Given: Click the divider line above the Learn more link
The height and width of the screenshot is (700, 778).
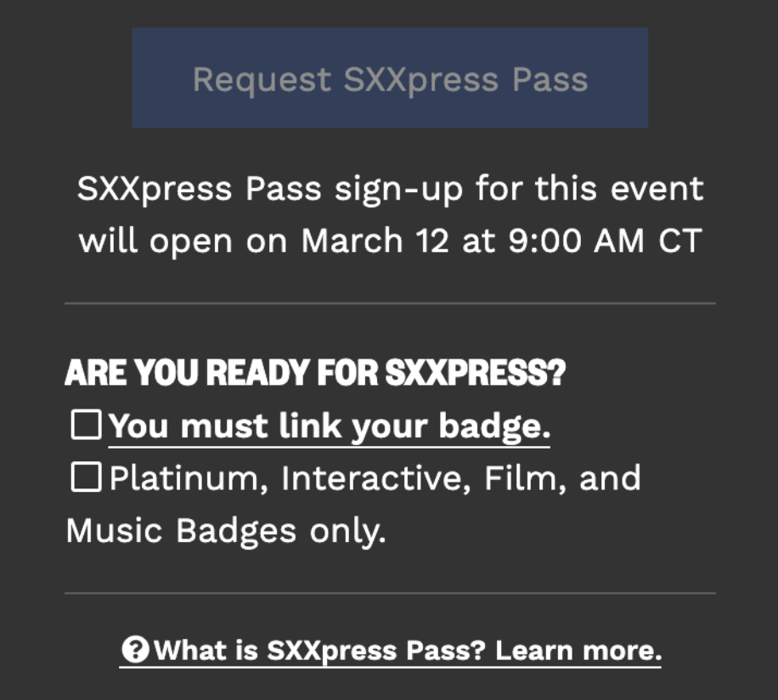Looking at the screenshot, I should 390,593.
